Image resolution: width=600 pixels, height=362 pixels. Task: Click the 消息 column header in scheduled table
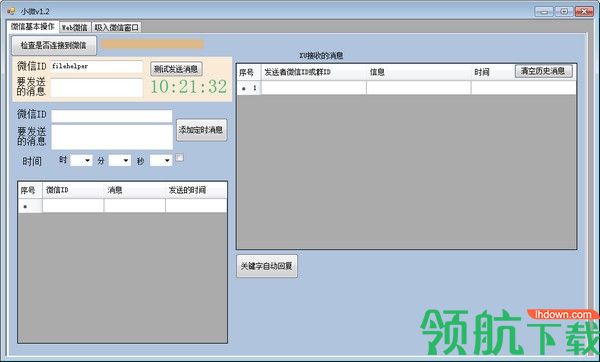(135, 190)
